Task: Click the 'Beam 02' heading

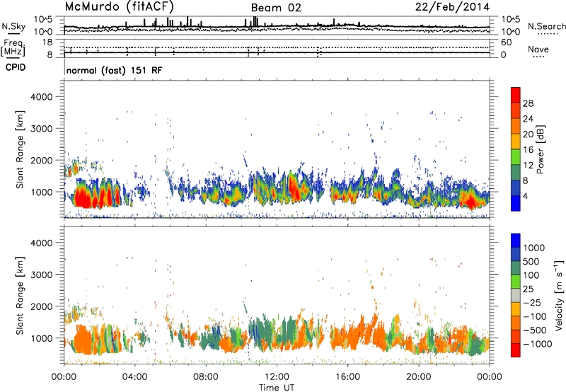Action: (x=276, y=8)
